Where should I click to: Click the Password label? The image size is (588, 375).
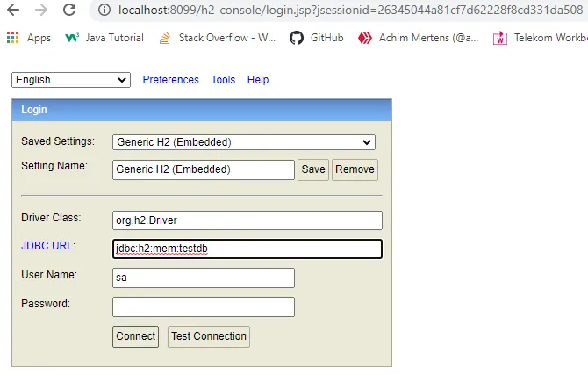[x=46, y=304]
